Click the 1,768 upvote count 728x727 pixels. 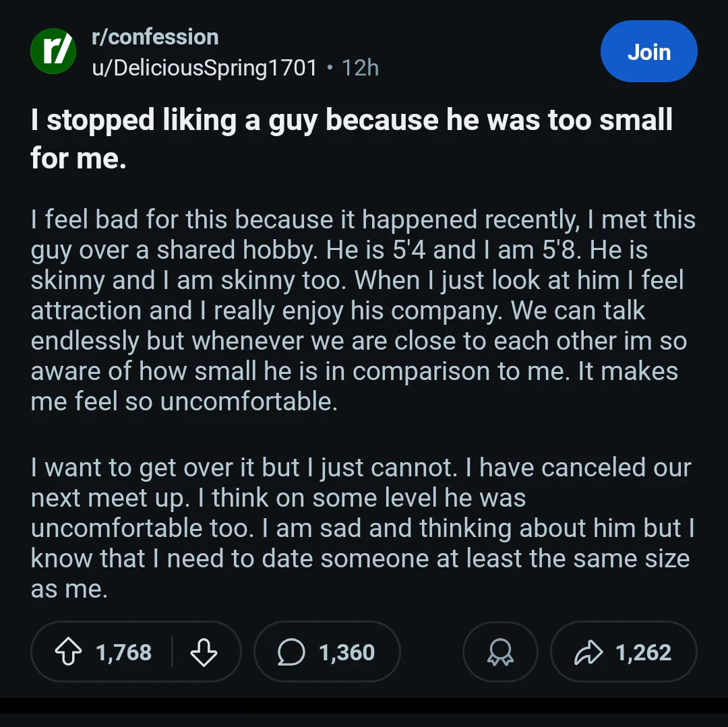pyautogui.click(x=124, y=652)
